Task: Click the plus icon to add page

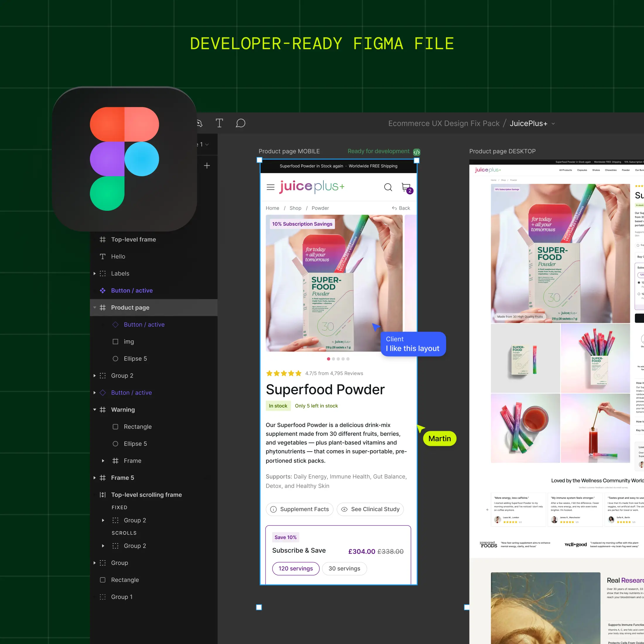Action: click(207, 166)
